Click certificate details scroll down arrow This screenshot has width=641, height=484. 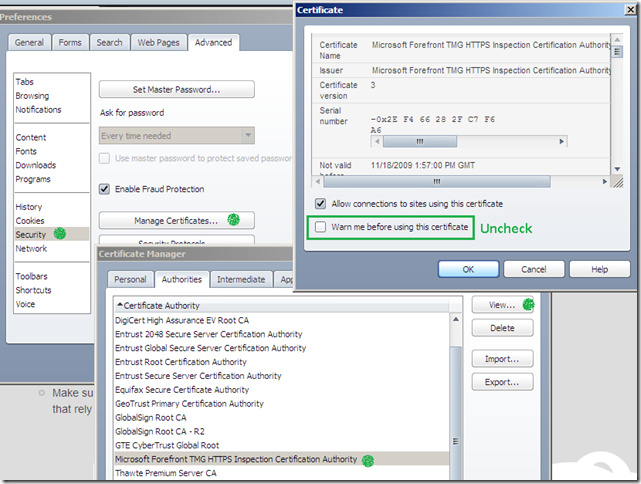pos(617,169)
